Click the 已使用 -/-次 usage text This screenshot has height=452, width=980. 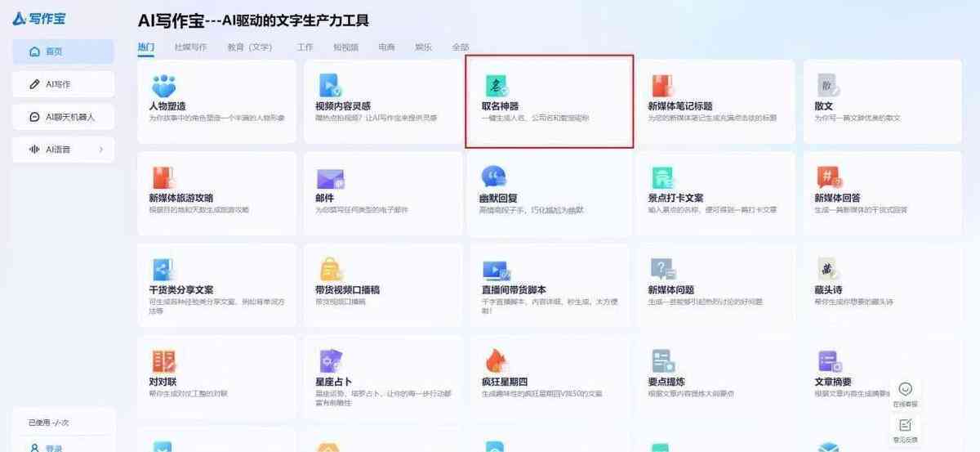pos(48,423)
